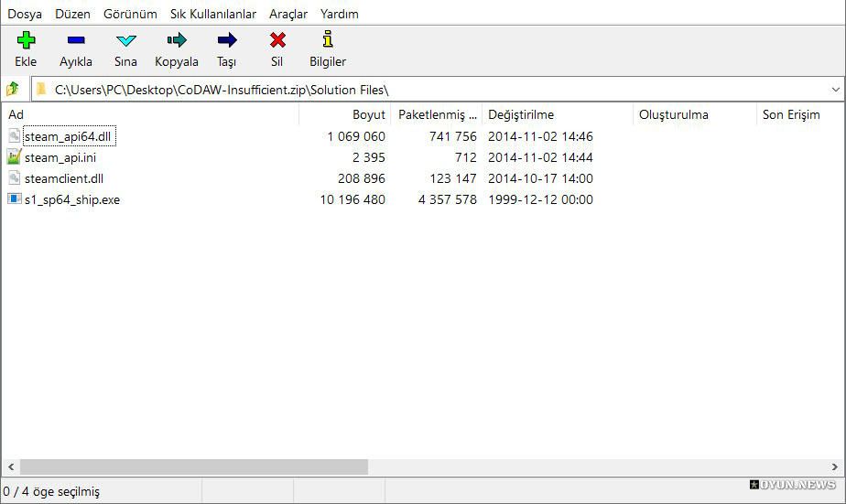Click the folder icon in the address bar

pos(41,89)
